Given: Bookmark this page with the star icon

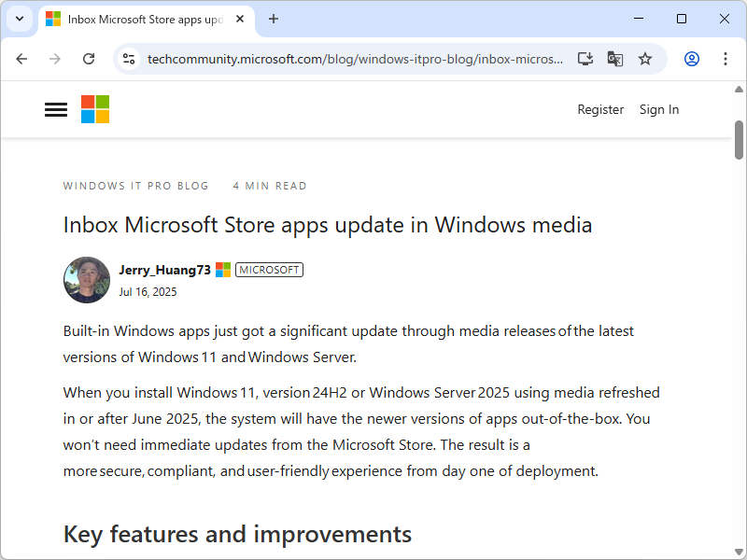Looking at the screenshot, I should pos(645,59).
